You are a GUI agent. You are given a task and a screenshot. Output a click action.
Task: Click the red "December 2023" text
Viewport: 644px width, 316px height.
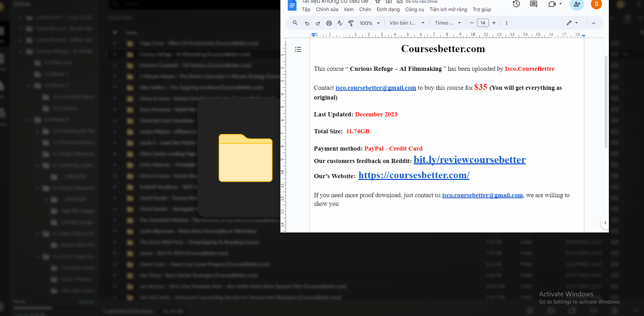376,114
